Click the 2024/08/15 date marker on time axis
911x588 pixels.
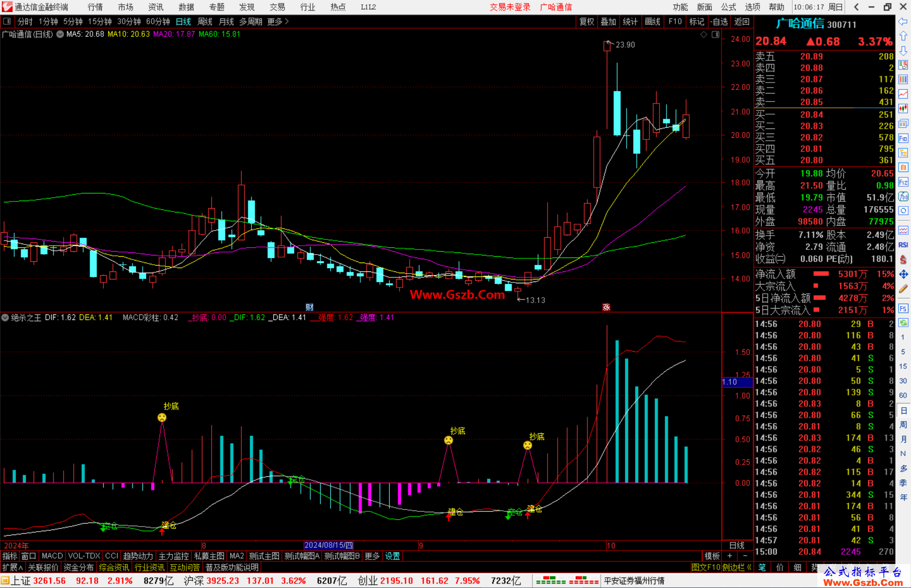click(329, 545)
